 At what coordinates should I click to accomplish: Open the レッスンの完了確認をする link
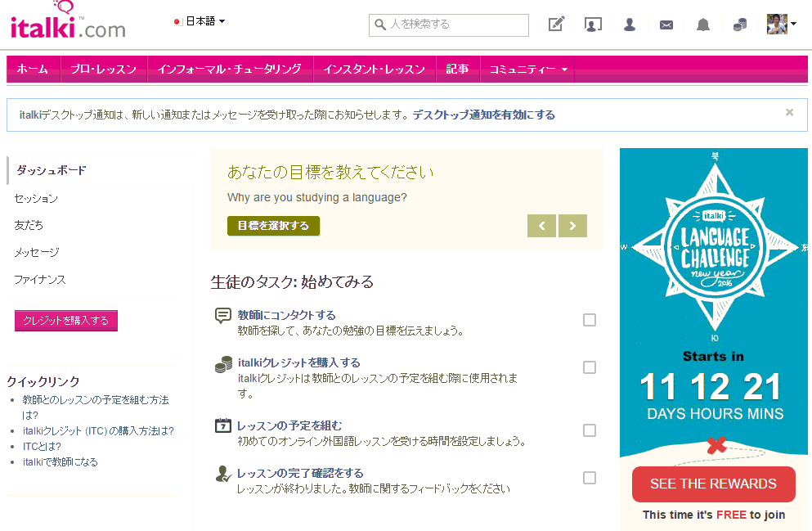(300, 473)
